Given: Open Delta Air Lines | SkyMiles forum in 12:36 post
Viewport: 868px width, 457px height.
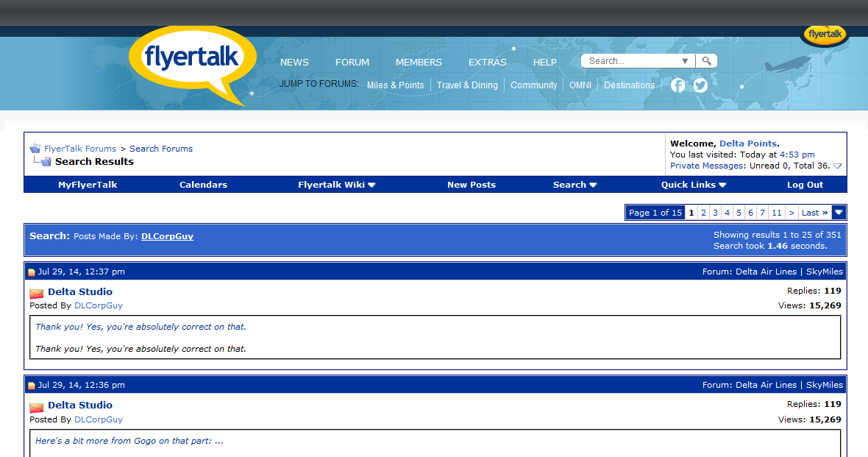Looking at the screenshot, I should [789, 385].
